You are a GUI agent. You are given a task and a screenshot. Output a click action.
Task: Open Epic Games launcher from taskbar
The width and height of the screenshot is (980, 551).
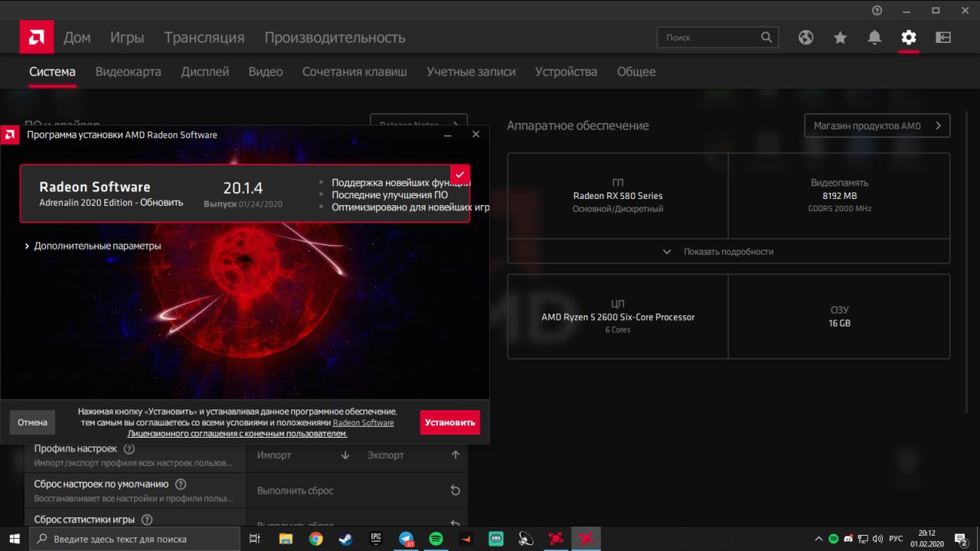pyautogui.click(x=376, y=539)
